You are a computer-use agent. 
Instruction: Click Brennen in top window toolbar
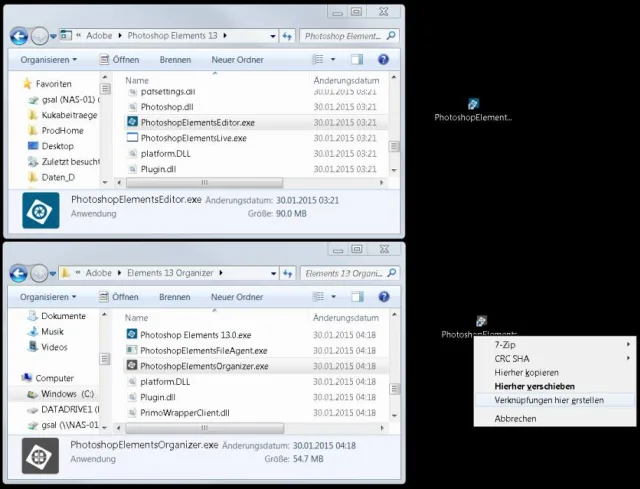pos(175,60)
